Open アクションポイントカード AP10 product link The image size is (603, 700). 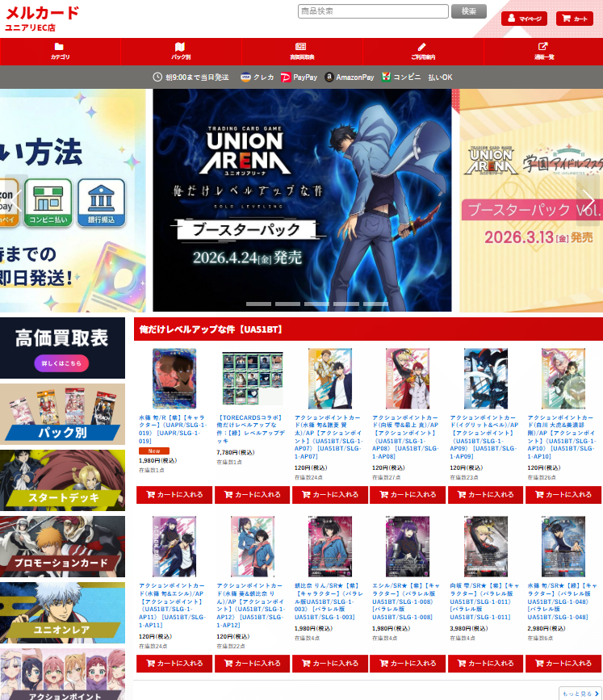(x=562, y=437)
